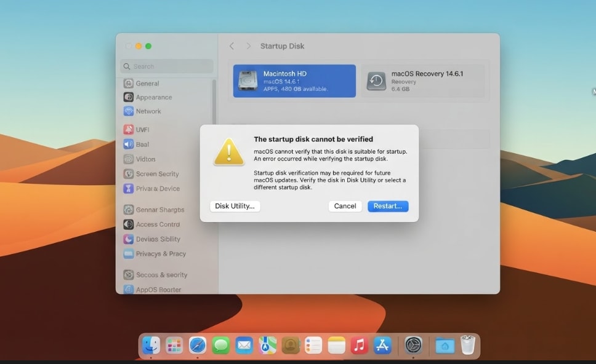Focus the sidebar Search field
This screenshot has width=596, height=364.
(x=166, y=66)
